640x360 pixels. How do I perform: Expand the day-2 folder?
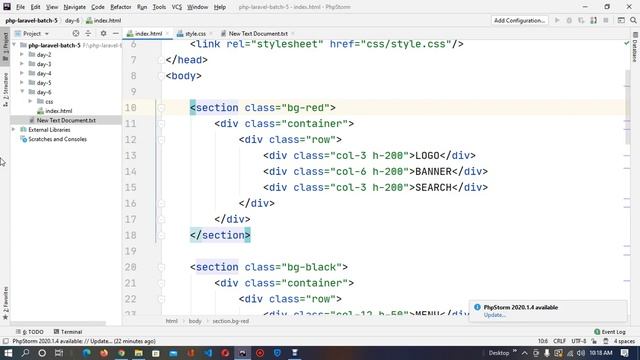[22, 54]
